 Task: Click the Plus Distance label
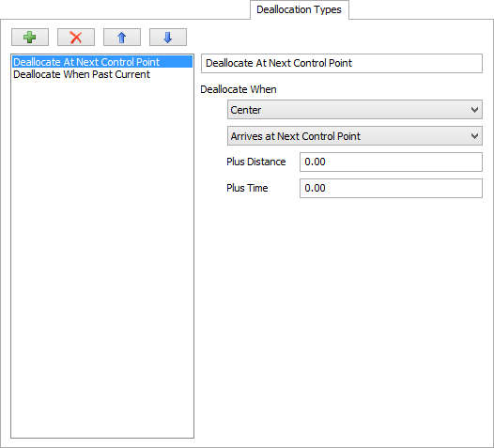pos(256,162)
